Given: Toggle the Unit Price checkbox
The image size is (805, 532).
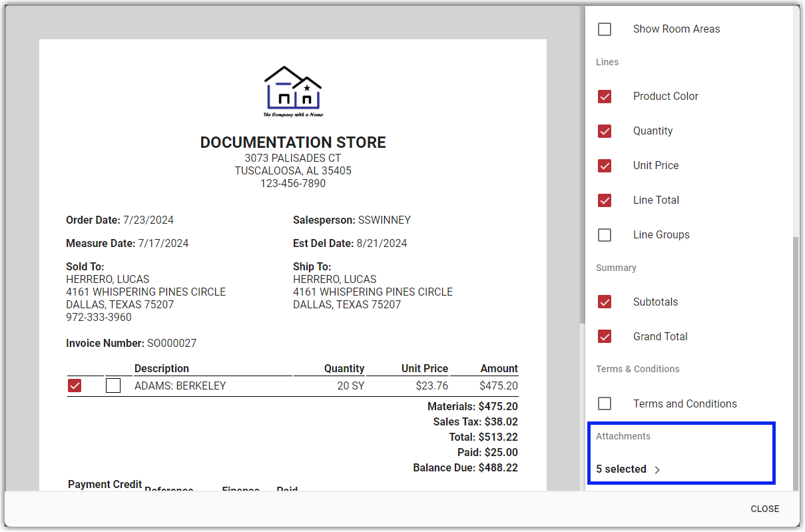Looking at the screenshot, I should 605,166.
